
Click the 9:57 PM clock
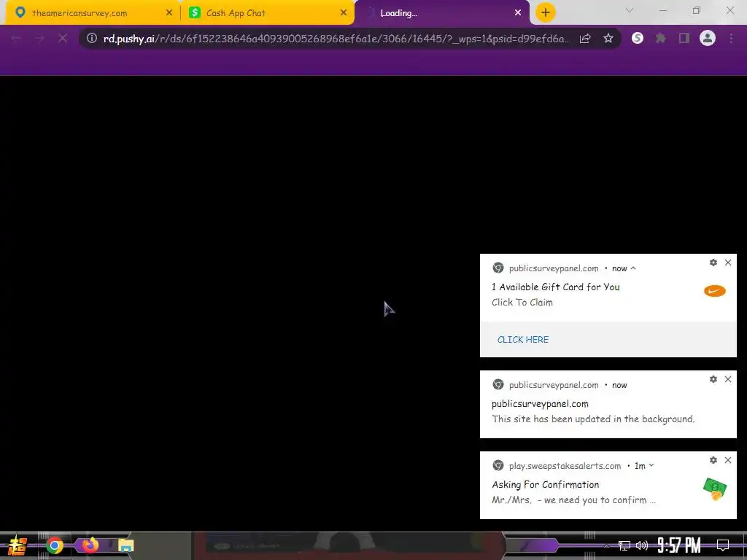[679, 545]
